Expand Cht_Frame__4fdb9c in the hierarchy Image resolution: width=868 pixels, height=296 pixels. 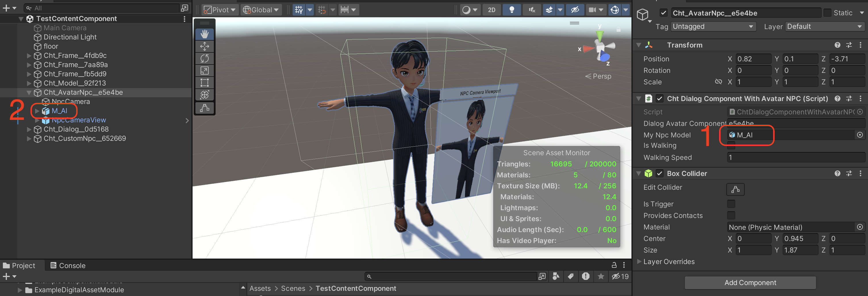click(x=29, y=55)
